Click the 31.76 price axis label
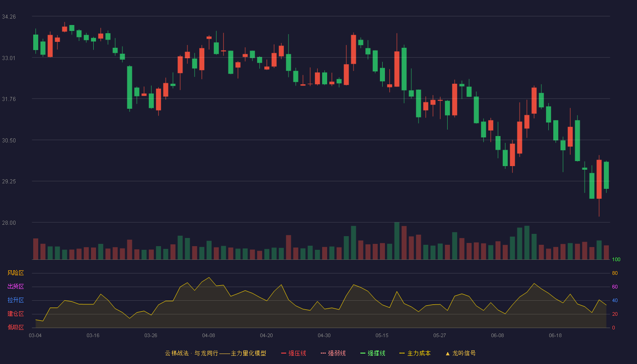637x364 pixels. pos(9,99)
